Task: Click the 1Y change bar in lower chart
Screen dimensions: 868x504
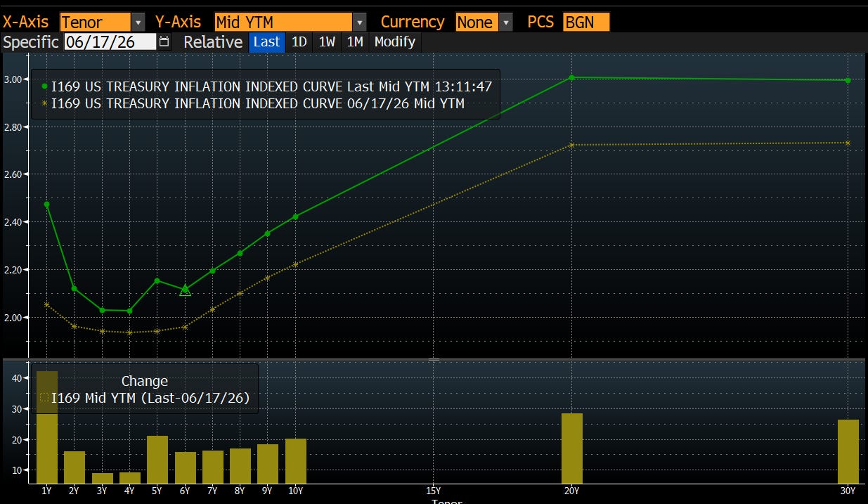Action: click(x=47, y=427)
